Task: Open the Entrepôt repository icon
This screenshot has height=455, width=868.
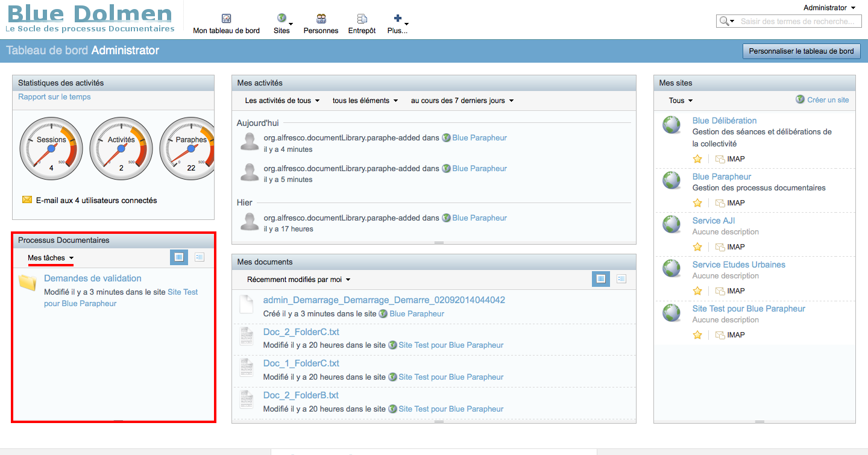Action: 362,19
